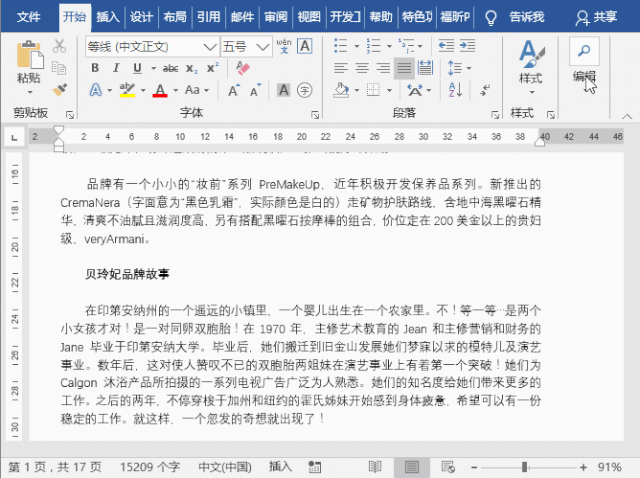Toggle underline formatting
640x478 pixels.
click(137, 68)
